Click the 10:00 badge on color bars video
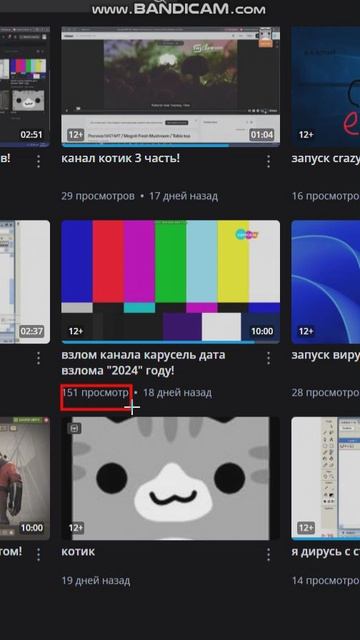The width and height of the screenshot is (360, 640). point(262,331)
